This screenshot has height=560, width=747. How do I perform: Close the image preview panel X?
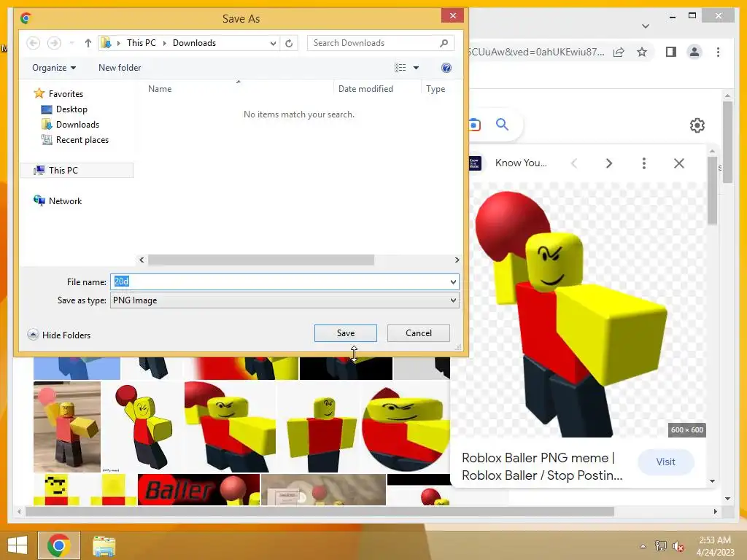[679, 163]
